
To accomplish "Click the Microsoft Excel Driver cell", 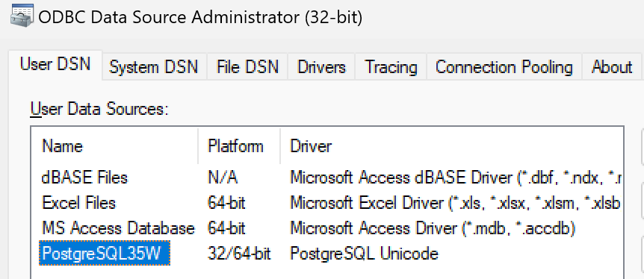I will click(x=455, y=203).
